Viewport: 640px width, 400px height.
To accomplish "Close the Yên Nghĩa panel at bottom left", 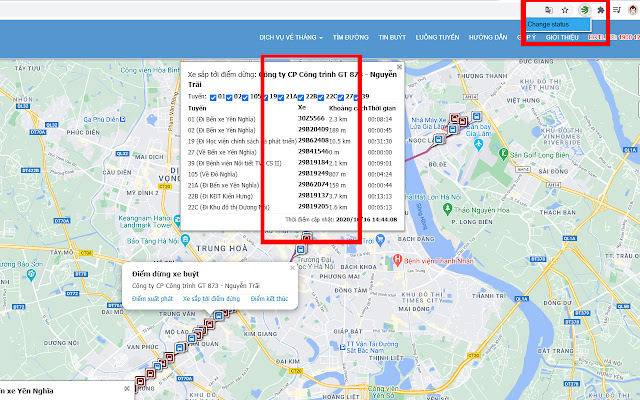I will (127, 389).
